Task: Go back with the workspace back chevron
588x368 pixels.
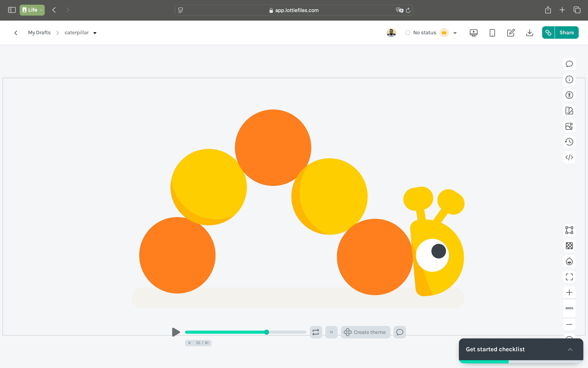Action: [x=16, y=33]
